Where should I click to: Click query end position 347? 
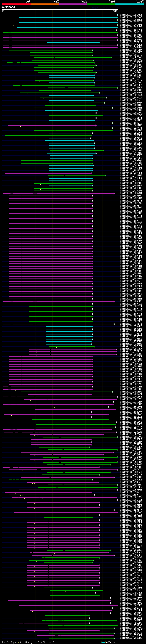115,11
